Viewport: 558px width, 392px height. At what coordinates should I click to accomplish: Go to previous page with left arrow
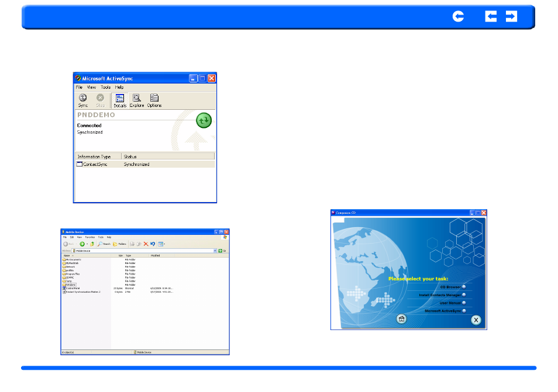[x=491, y=16]
